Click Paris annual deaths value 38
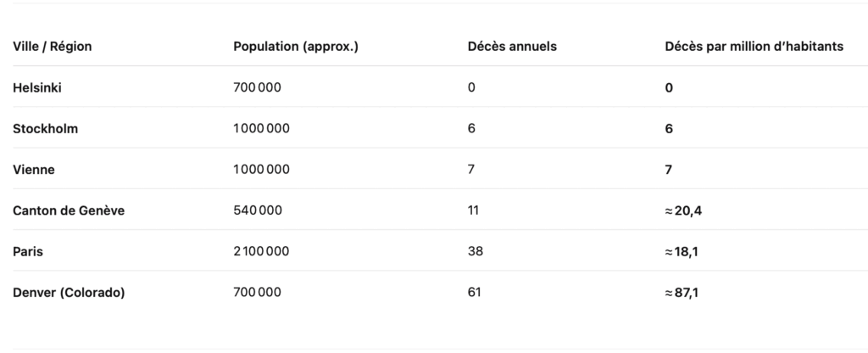The width and height of the screenshot is (868, 353). point(476,251)
